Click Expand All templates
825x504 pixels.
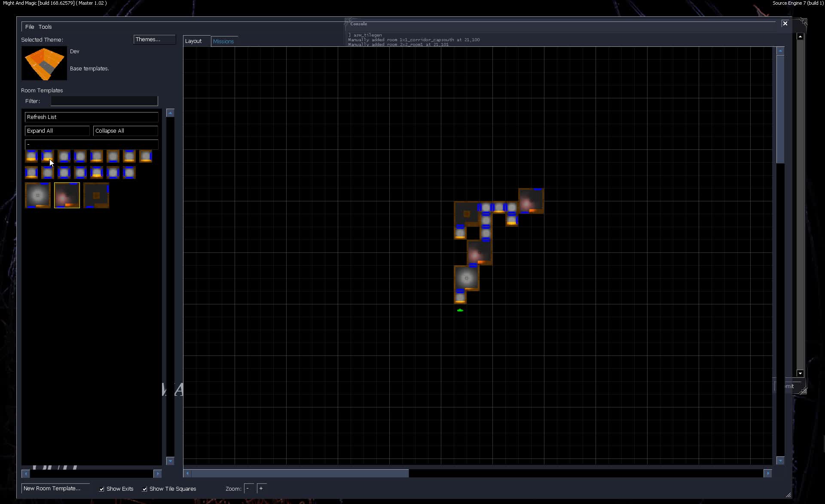[57, 131]
